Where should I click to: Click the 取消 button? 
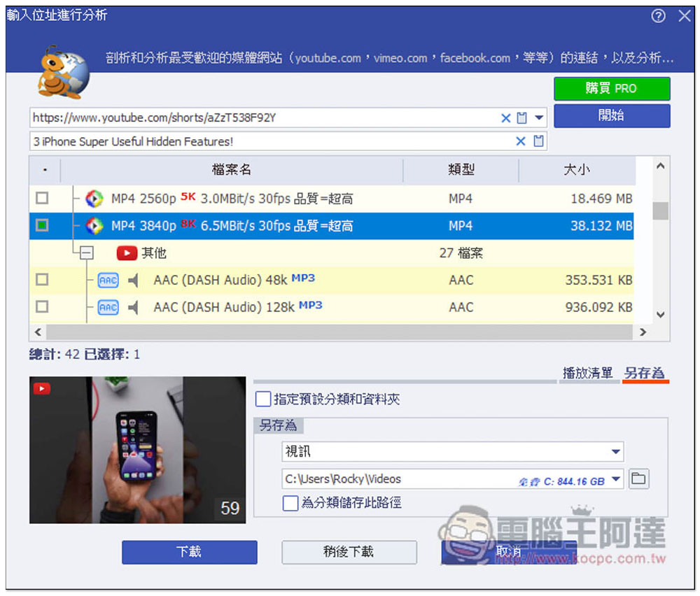pos(509,553)
